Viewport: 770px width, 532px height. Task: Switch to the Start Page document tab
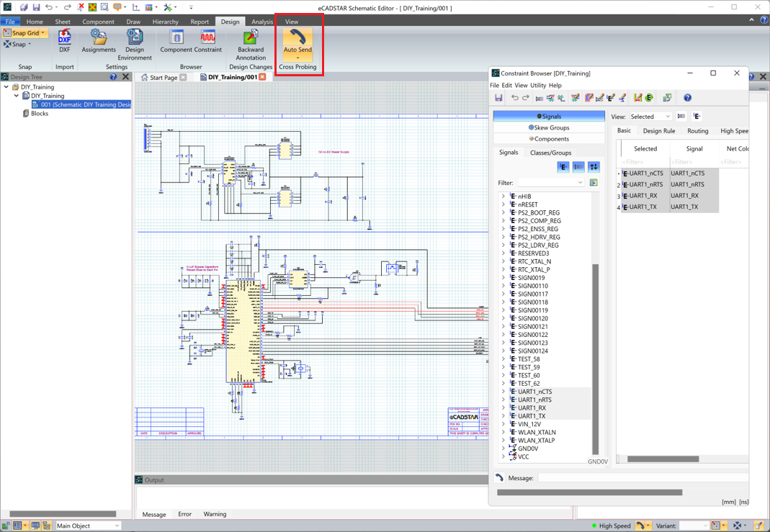pyautogui.click(x=164, y=77)
